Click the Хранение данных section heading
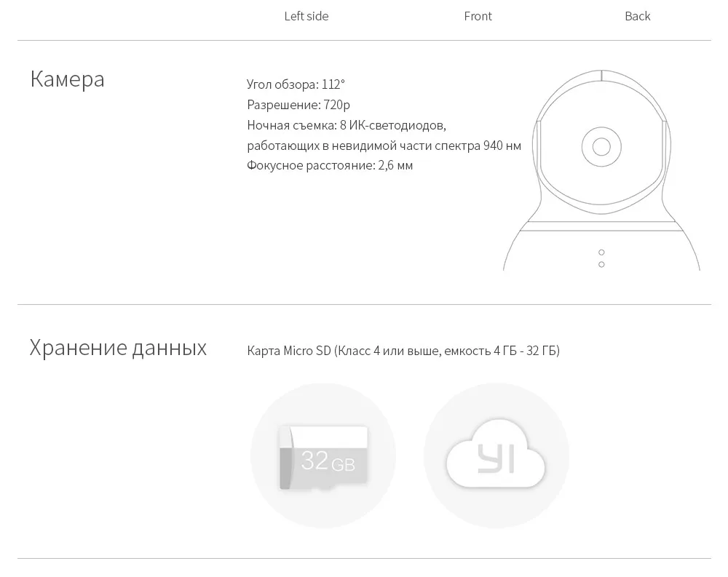The width and height of the screenshot is (728, 577). pyautogui.click(x=118, y=347)
